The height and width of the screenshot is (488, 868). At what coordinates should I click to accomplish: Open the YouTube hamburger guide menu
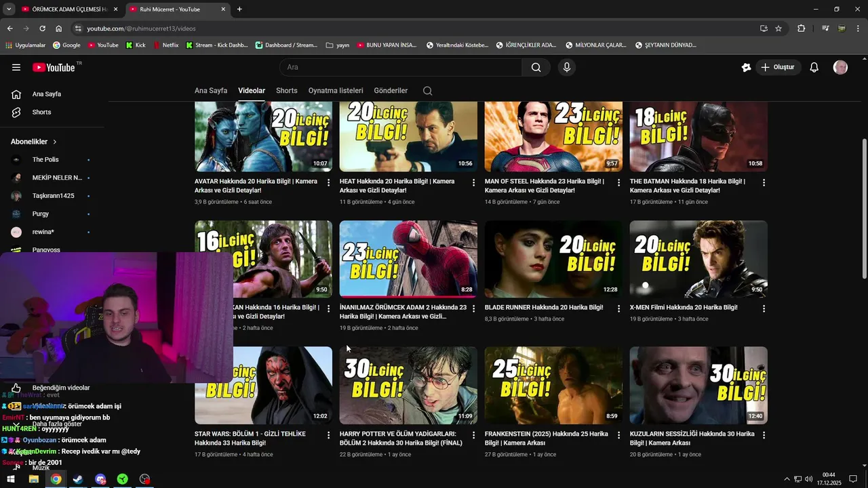point(16,67)
